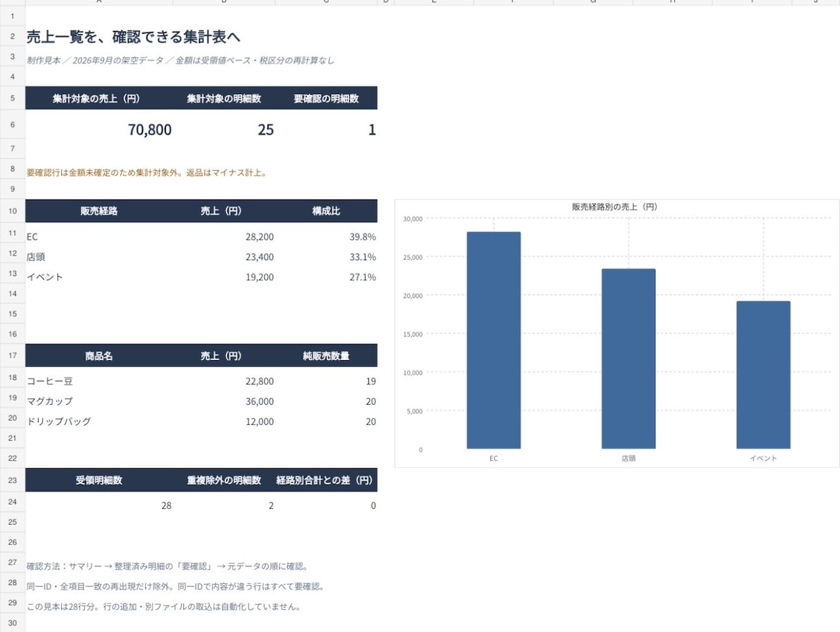This screenshot has height=632, width=840.
Task: Select the 構成比 header cell
Action: tap(326, 211)
